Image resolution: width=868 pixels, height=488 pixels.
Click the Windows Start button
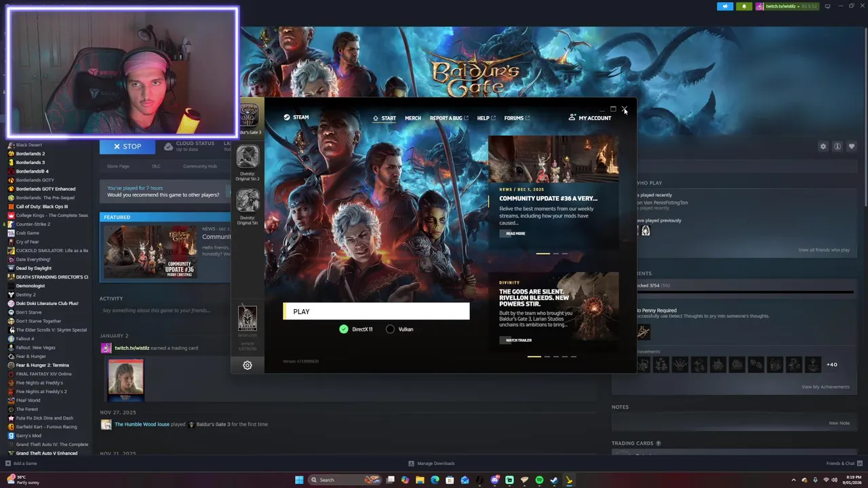tap(299, 480)
